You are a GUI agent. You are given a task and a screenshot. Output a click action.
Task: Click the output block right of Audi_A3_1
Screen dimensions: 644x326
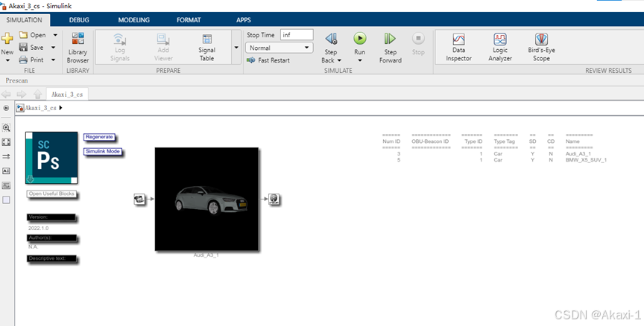274,199
